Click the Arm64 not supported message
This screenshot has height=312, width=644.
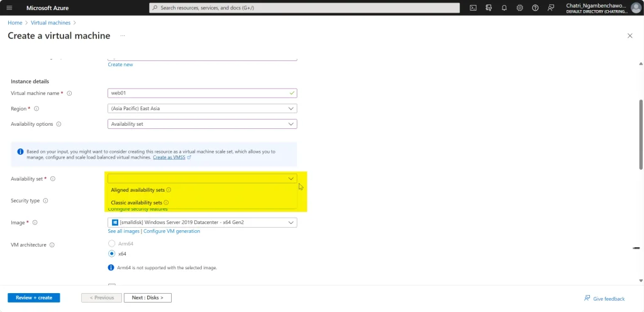click(x=167, y=268)
